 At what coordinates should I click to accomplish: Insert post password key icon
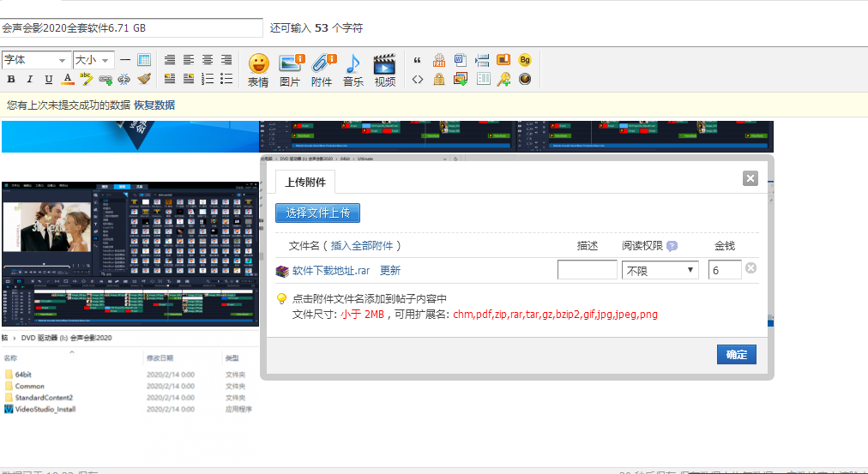503,79
